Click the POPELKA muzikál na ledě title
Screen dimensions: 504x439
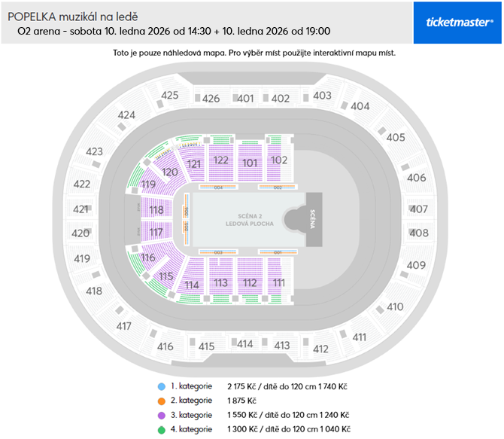click(73, 16)
